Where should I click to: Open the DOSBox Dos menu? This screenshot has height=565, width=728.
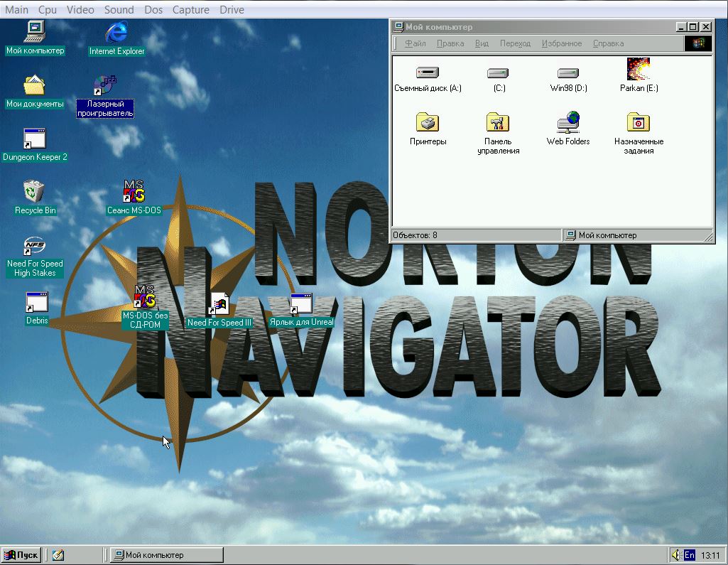(x=153, y=9)
